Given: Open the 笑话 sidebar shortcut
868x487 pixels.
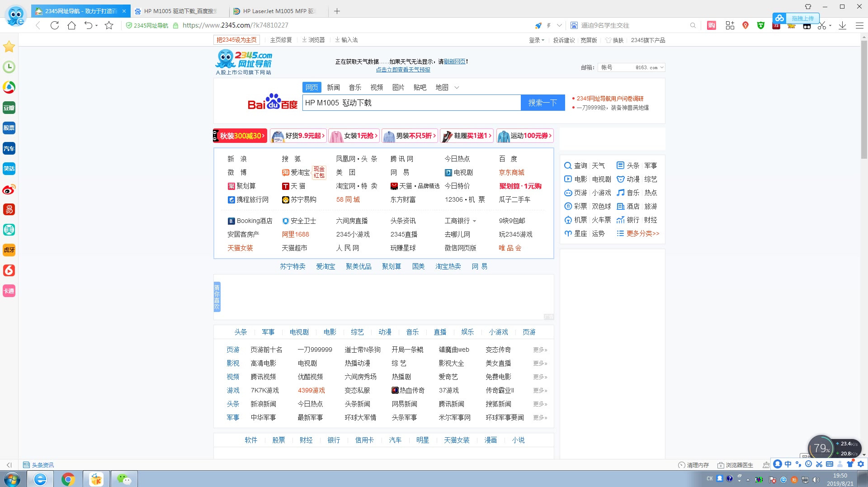Looking at the screenshot, I should 9,169.
